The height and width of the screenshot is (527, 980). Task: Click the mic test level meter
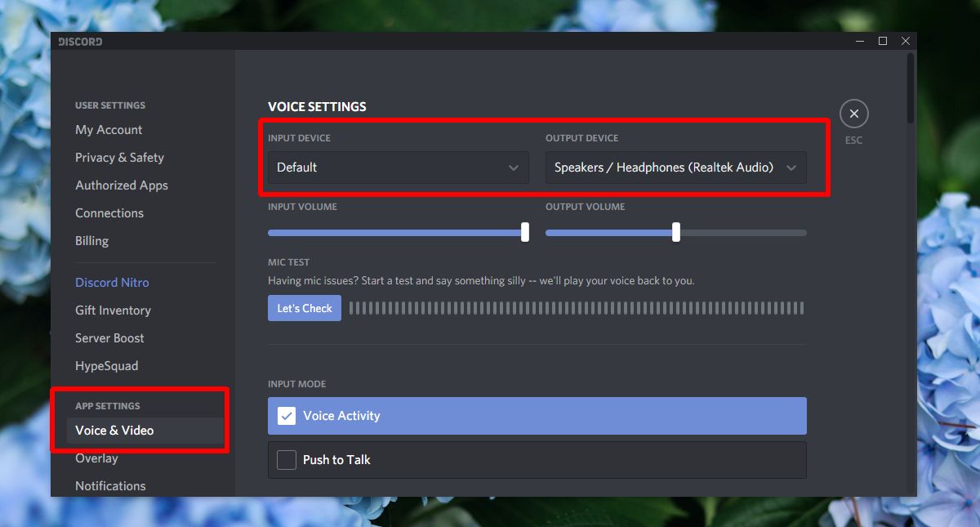[577, 308]
